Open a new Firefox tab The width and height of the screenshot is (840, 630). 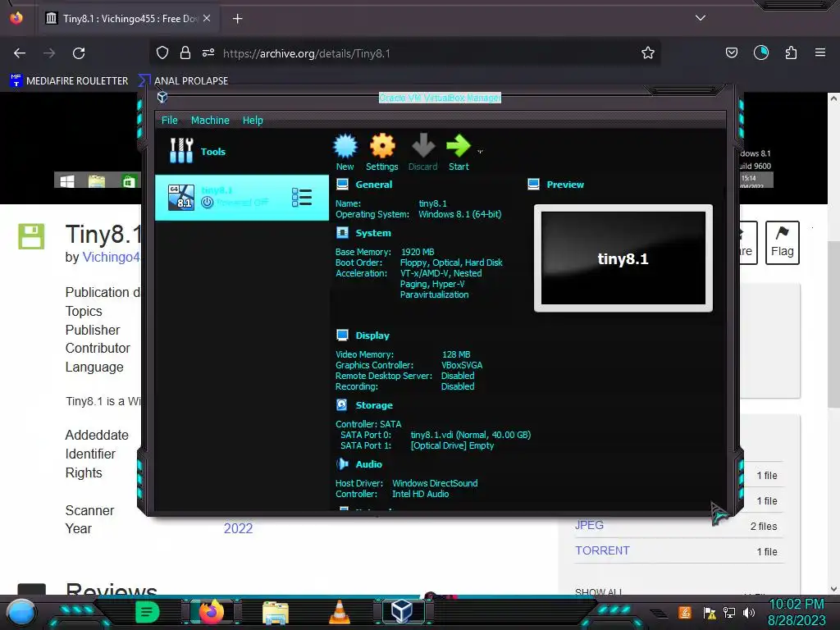click(x=237, y=19)
